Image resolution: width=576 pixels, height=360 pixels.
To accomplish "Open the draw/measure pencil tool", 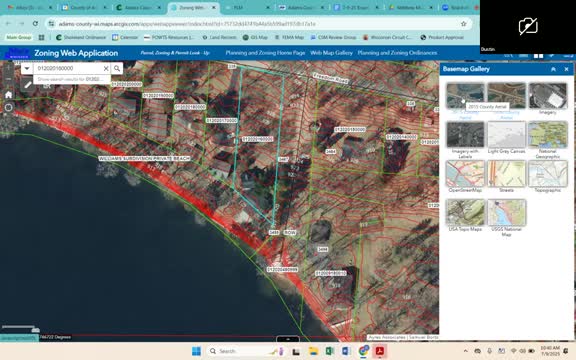I will [28, 85].
